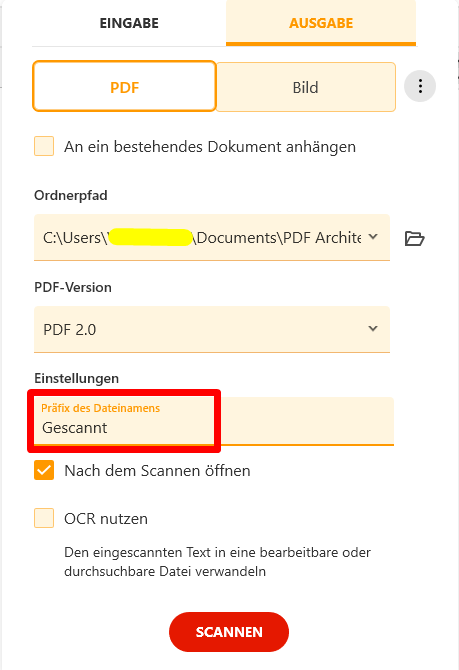Image resolution: width=459 pixels, height=670 pixels.
Task: Start scanning with the SCANNEN button
Action: 229,632
